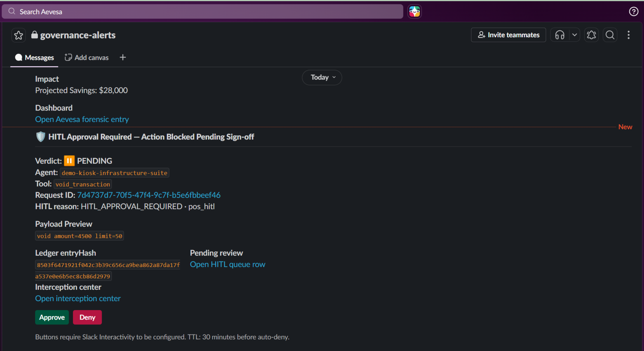Screen dimensions: 644x351
Task: Click the 'HITL_APPROVAL_REQUIRED · pos_hitl' reason text
Action: tap(147, 207)
